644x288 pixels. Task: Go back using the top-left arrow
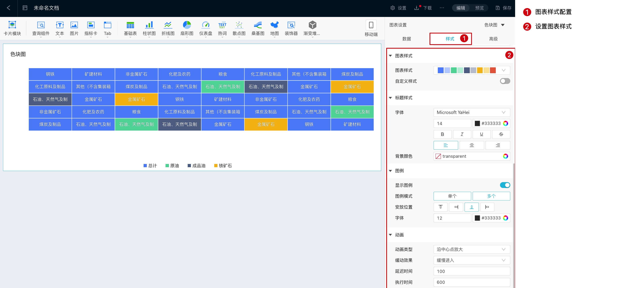[x=8, y=8]
